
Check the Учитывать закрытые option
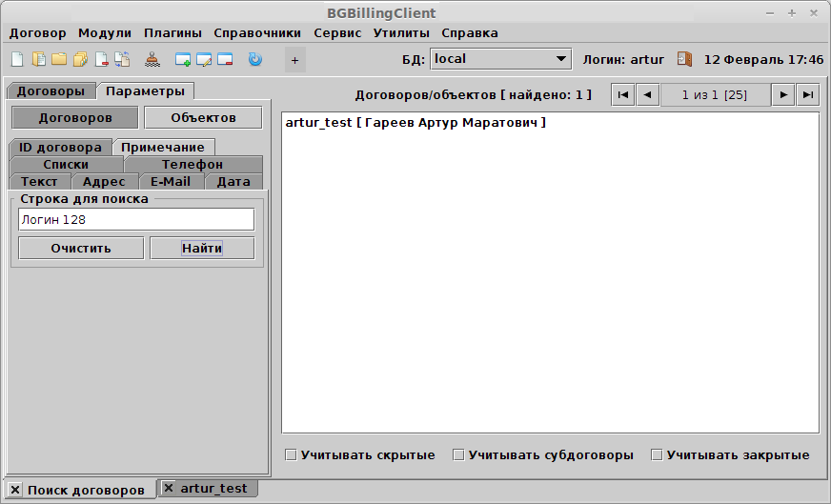point(657,455)
